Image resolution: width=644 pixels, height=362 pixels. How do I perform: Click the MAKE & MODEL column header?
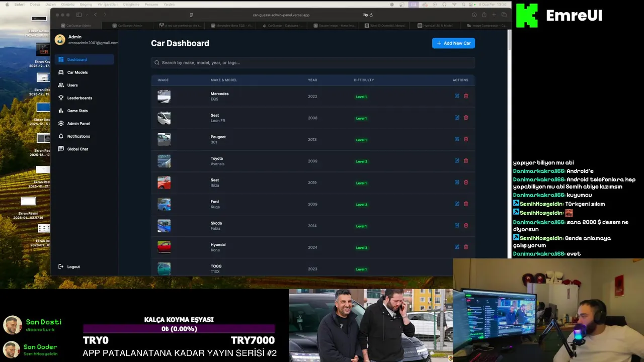[224, 80]
